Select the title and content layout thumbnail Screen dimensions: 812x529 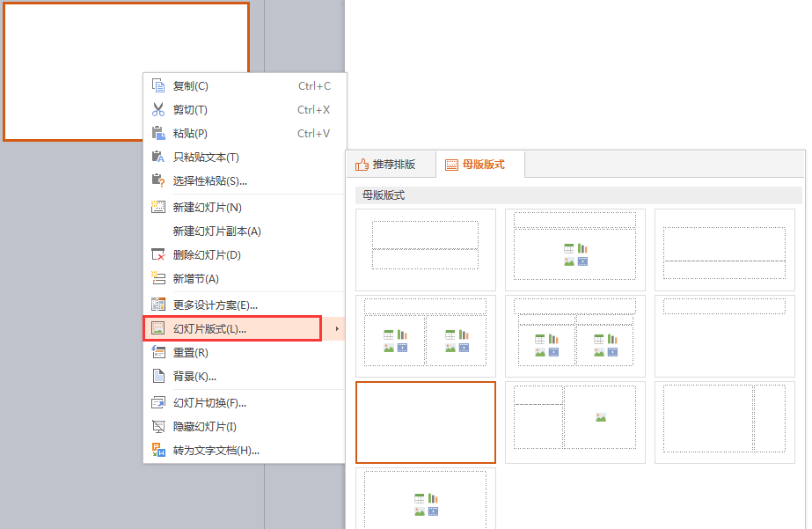pos(574,250)
